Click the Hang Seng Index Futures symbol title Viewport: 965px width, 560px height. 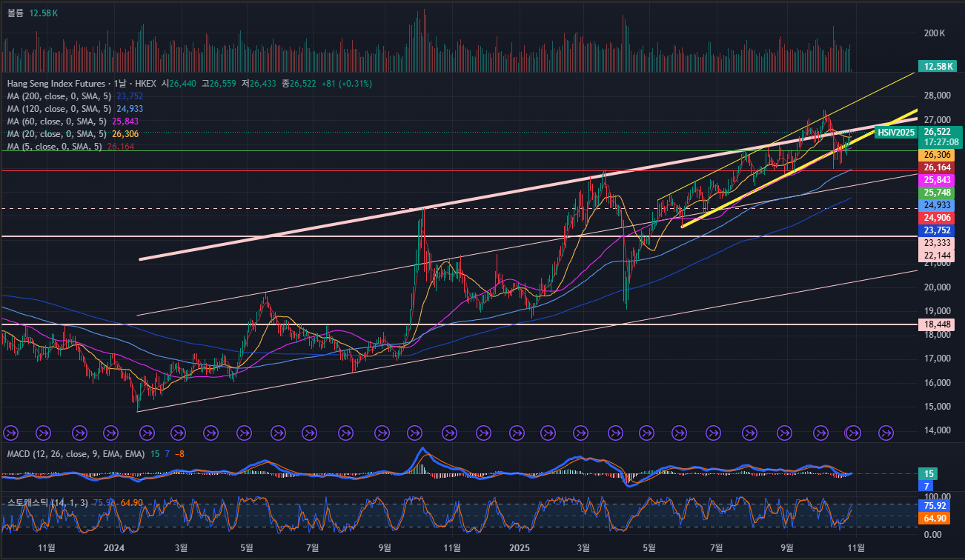57,84
